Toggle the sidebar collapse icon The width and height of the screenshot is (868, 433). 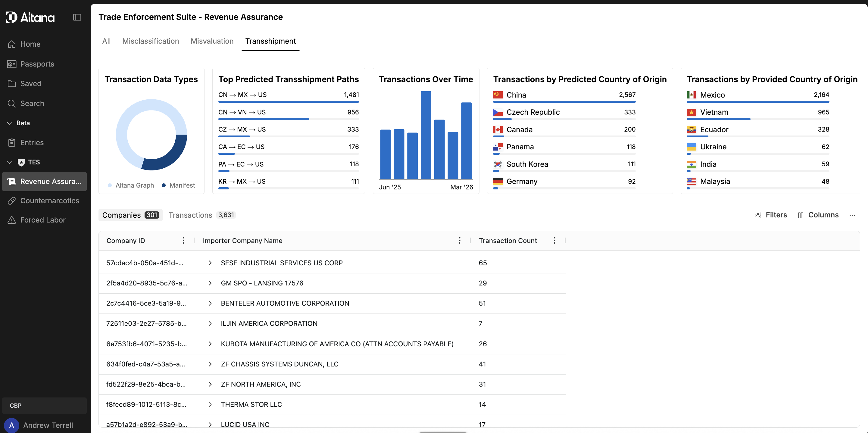click(x=77, y=17)
